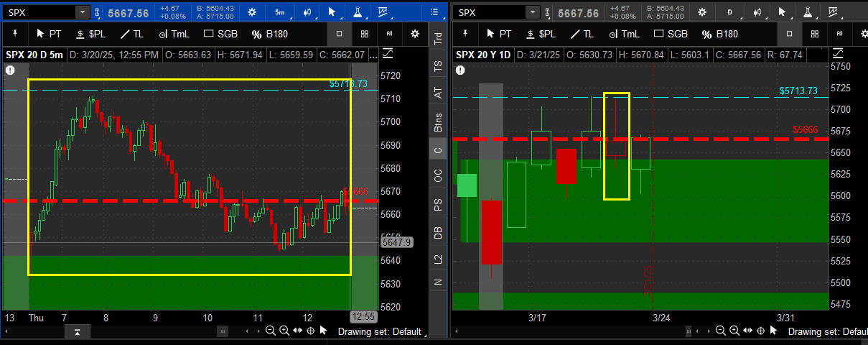This screenshot has width=868, height=345.
Task: Click the alert info icon in right chart
Action: point(460,70)
